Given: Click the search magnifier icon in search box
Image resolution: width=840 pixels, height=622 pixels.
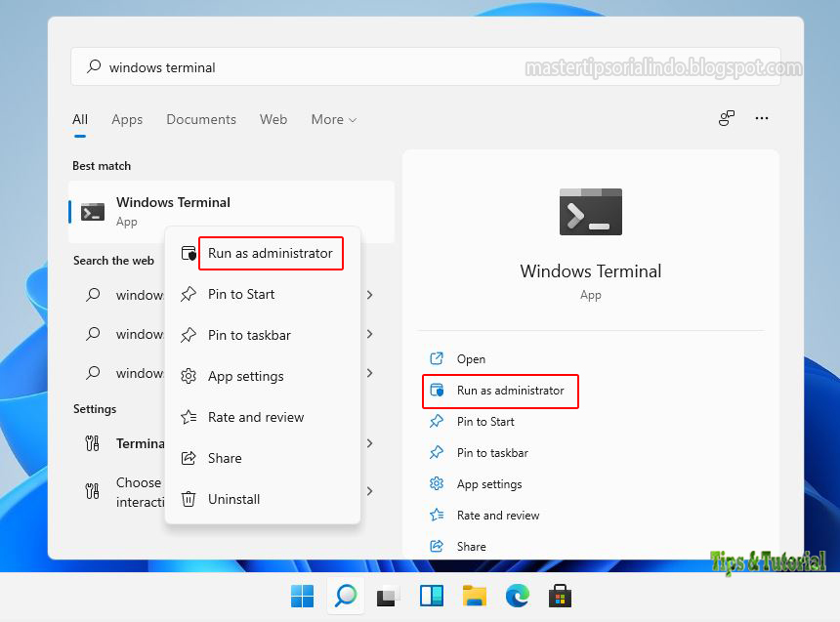Looking at the screenshot, I should pyautogui.click(x=94, y=66).
